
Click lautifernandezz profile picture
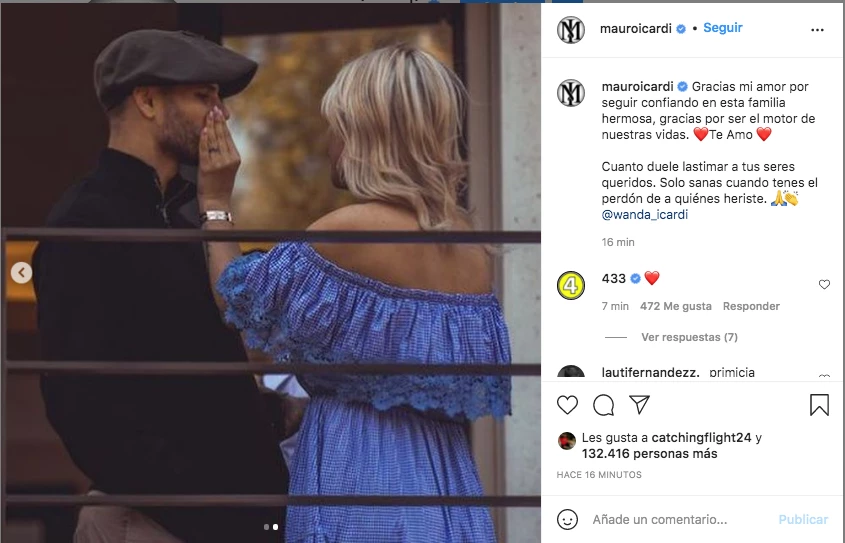pyautogui.click(x=570, y=374)
